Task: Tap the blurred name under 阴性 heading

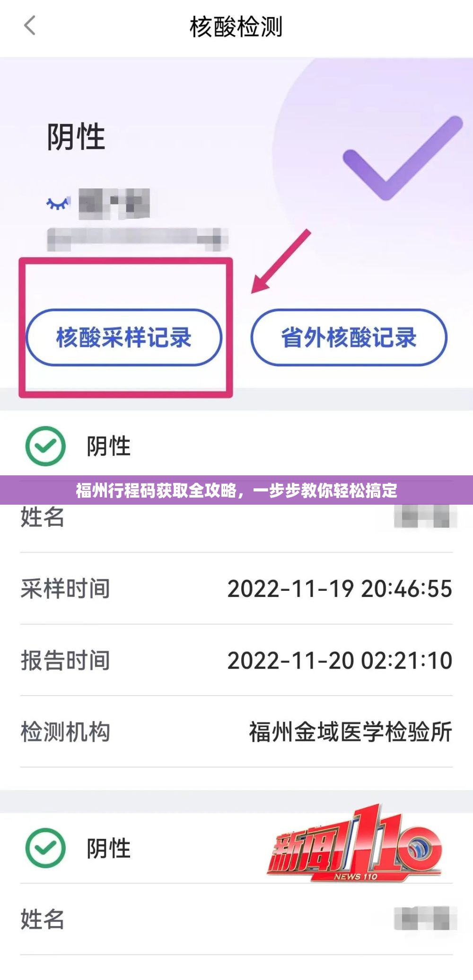Action: click(114, 203)
